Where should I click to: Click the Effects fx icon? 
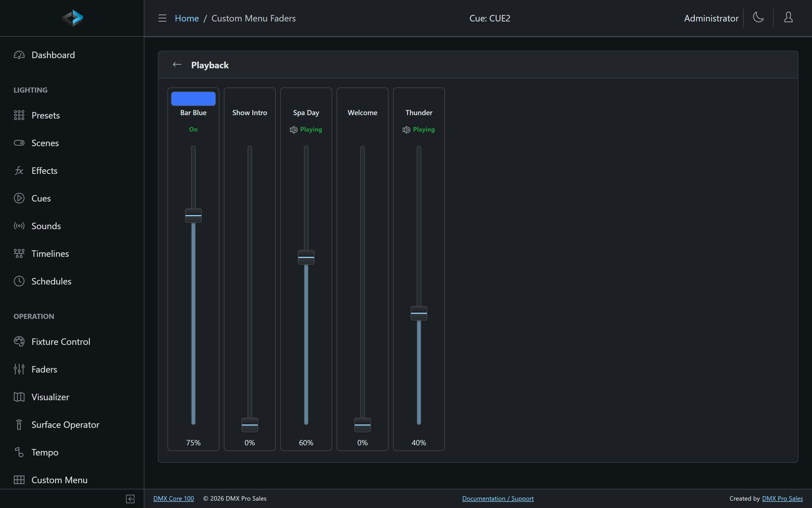click(x=19, y=171)
